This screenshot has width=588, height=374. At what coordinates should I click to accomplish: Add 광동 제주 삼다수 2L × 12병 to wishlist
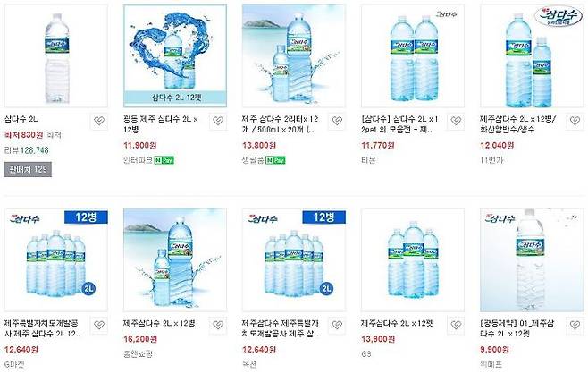217,122
